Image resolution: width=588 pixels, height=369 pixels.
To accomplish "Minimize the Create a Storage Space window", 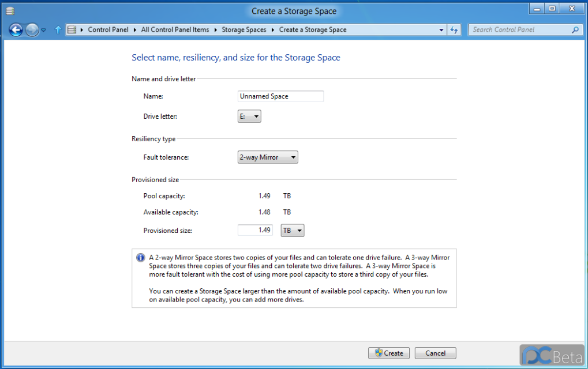I will click(537, 9).
